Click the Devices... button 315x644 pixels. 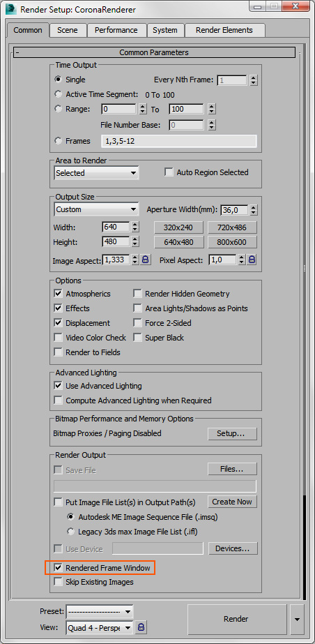[x=233, y=548]
